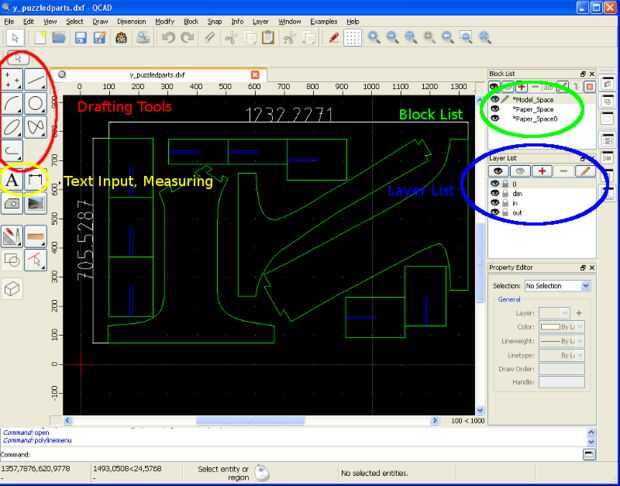Open the Dimension menu
The image size is (620, 486).
click(132, 21)
